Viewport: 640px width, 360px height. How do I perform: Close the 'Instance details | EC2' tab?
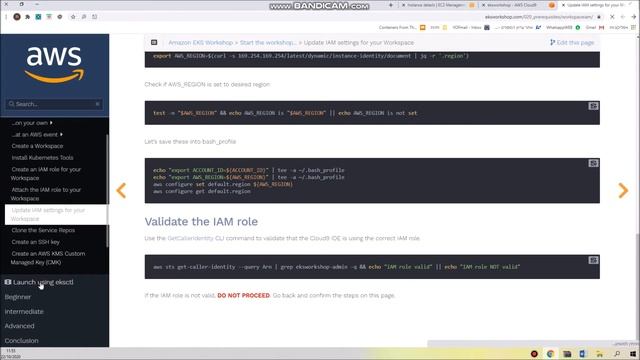(404, 5)
